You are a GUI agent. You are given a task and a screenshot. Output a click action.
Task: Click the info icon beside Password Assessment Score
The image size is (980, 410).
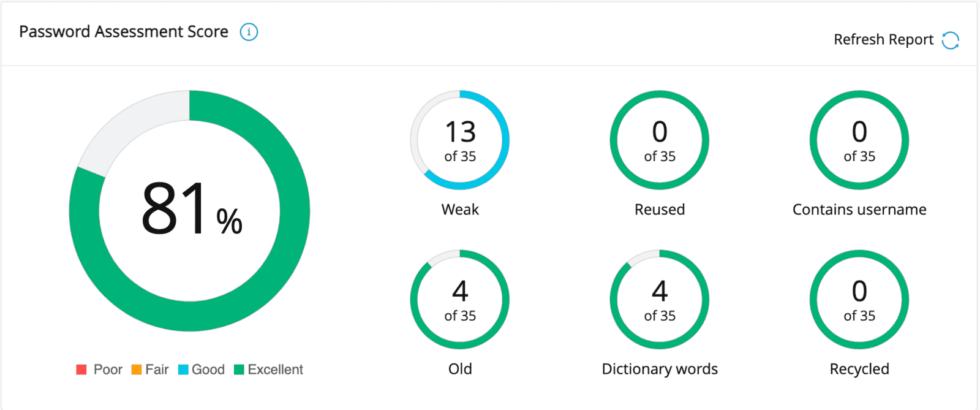pyautogui.click(x=249, y=32)
